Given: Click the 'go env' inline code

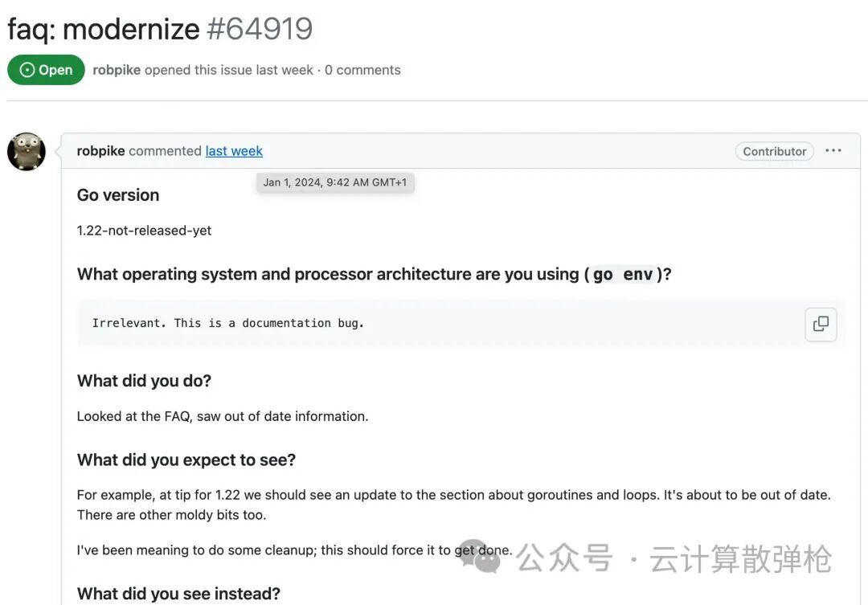Looking at the screenshot, I should click(623, 274).
